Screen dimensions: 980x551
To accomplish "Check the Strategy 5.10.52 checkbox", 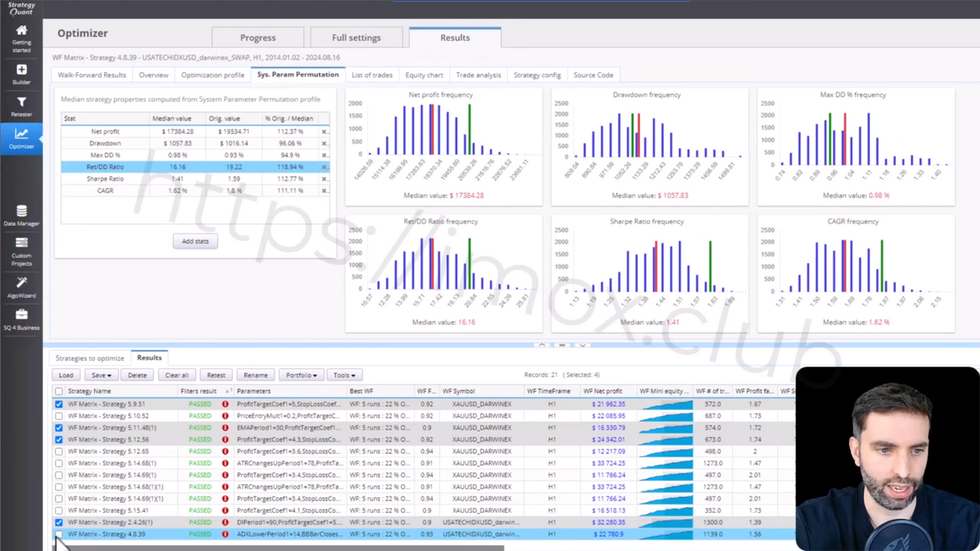I will pos(59,416).
